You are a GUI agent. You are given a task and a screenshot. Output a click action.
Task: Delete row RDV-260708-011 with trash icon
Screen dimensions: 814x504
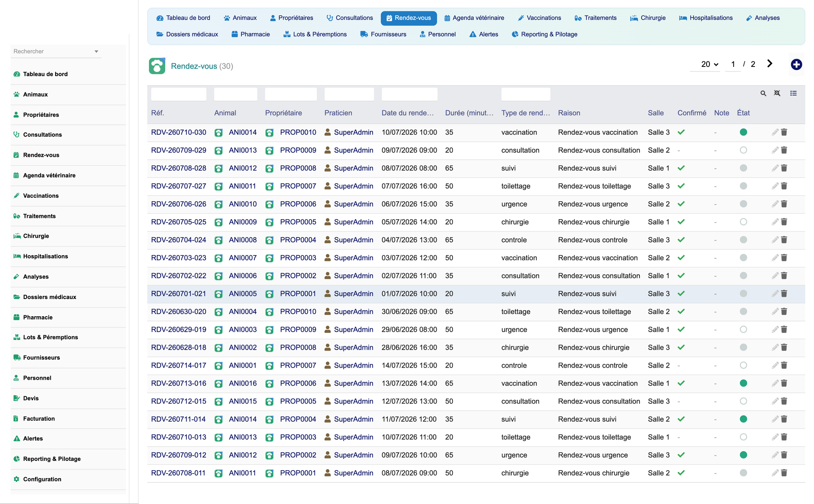(x=784, y=473)
